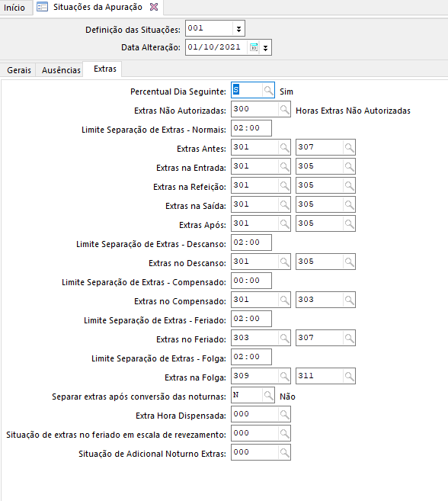This screenshot has height=501, width=448.
Task: Switch to the Gerais tab
Action: pos(19,70)
